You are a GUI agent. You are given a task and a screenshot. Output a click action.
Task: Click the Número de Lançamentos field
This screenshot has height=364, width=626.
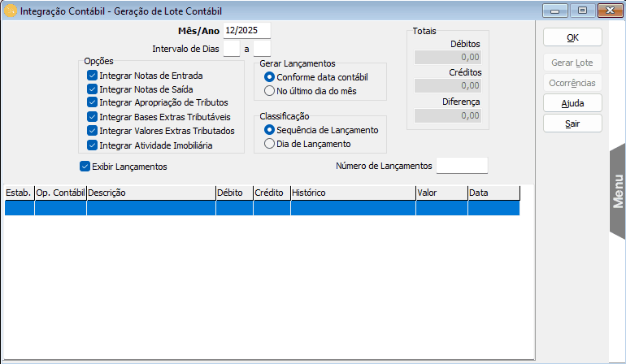point(462,166)
